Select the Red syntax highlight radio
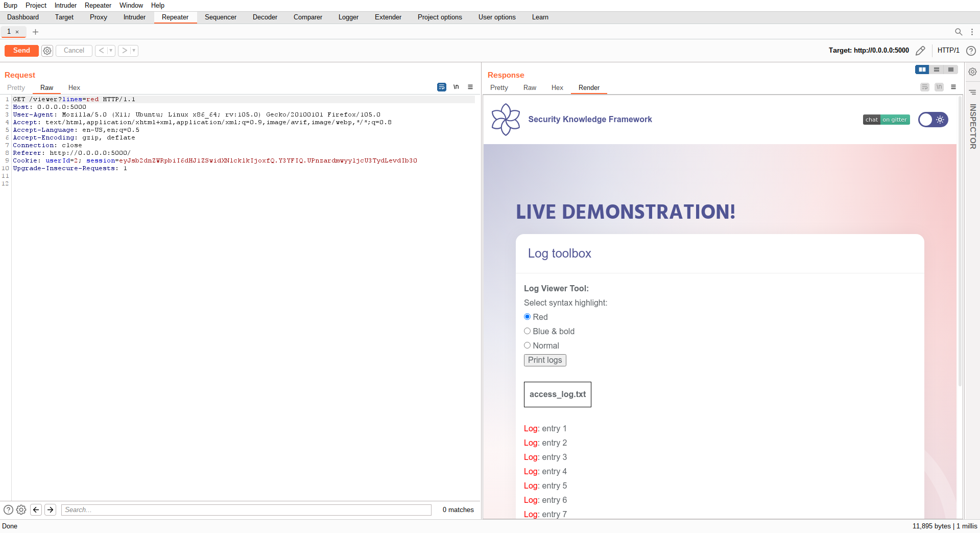This screenshot has height=533, width=980. pos(528,317)
